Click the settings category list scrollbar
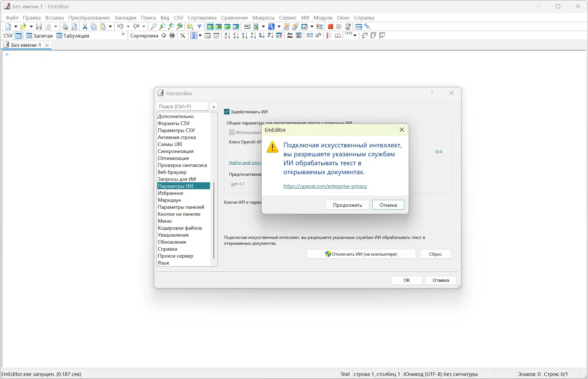Viewport: 588px width, 379px height. coord(214,220)
